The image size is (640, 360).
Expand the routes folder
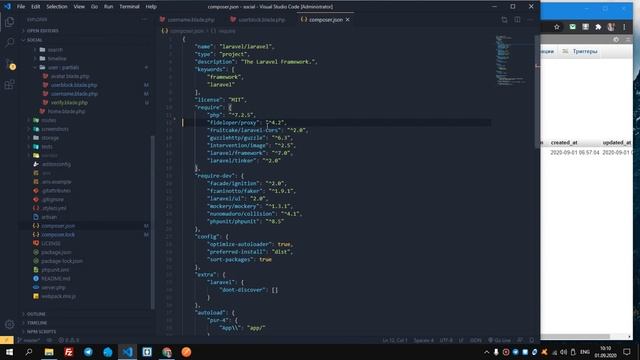pos(48,120)
